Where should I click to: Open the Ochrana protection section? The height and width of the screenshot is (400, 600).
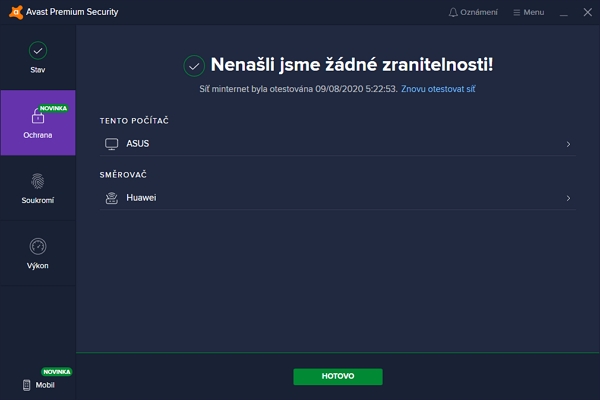38,122
